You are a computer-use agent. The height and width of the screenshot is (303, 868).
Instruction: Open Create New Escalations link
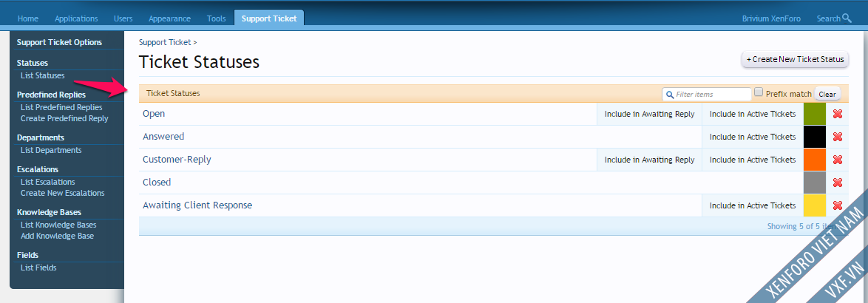point(63,193)
